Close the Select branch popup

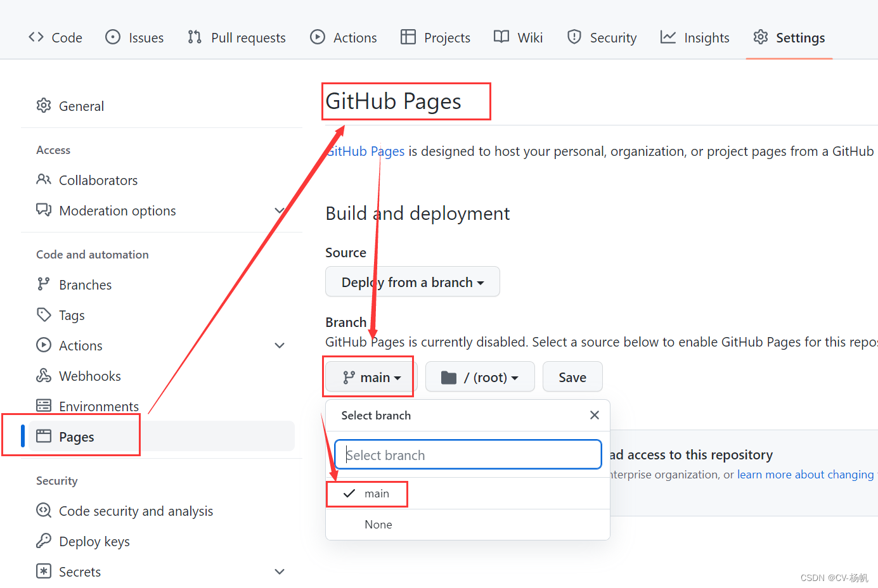(x=594, y=415)
